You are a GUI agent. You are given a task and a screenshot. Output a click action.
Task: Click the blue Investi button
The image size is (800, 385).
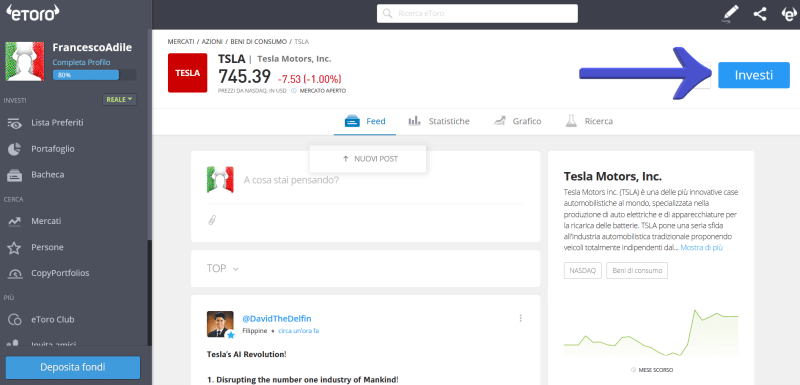754,75
